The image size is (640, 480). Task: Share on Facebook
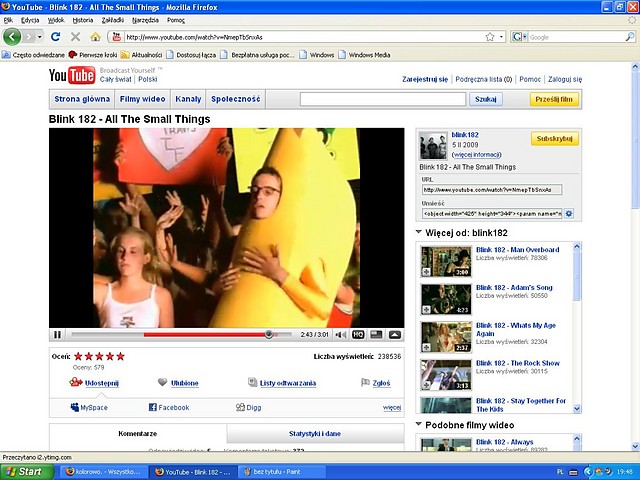tap(169, 407)
